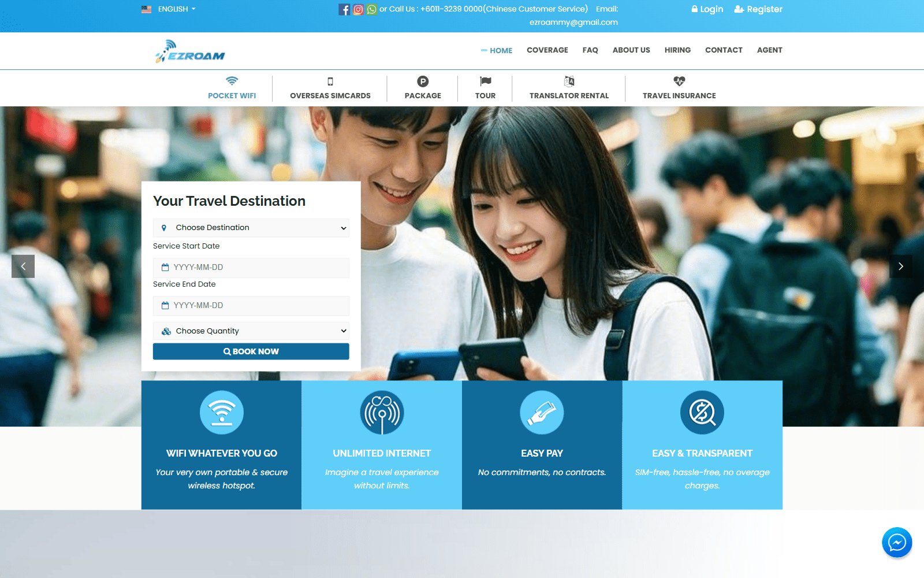Click the EZROAM logo
Screen dimensions: 924x578
pyautogui.click(x=190, y=51)
